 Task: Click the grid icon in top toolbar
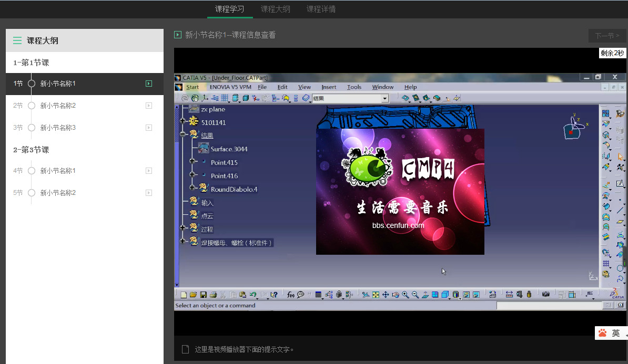point(225,98)
